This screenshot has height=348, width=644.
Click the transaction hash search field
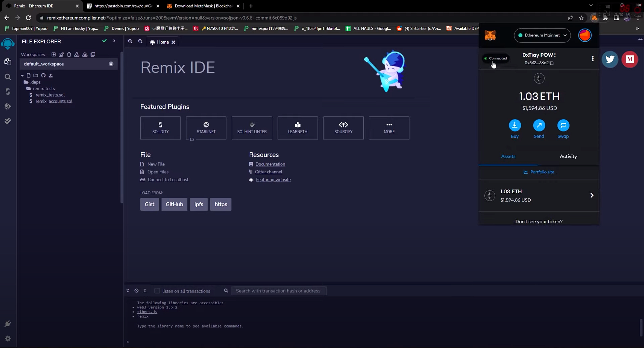coord(279,291)
